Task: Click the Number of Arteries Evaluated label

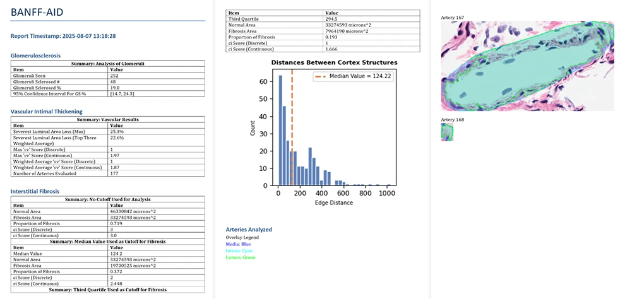Action: coord(45,173)
